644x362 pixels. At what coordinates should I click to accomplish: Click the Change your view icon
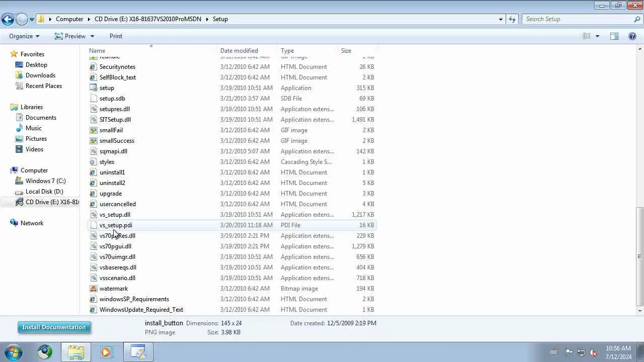point(587,36)
